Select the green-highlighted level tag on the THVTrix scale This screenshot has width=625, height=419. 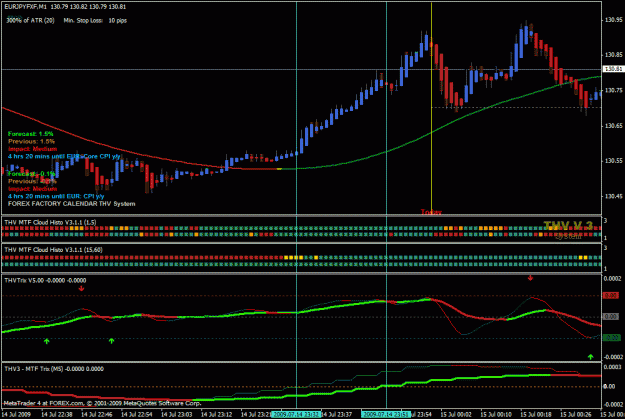(x=611, y=338)
